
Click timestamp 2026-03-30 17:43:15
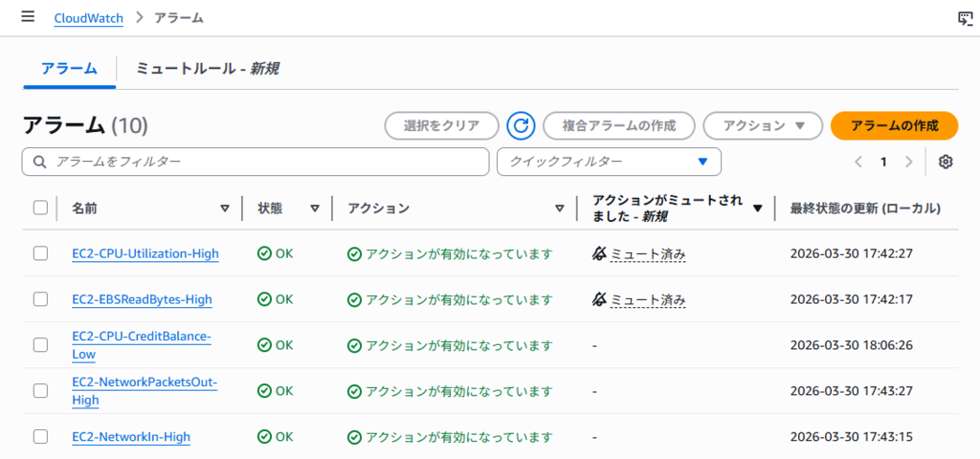(x=852, y=436)
